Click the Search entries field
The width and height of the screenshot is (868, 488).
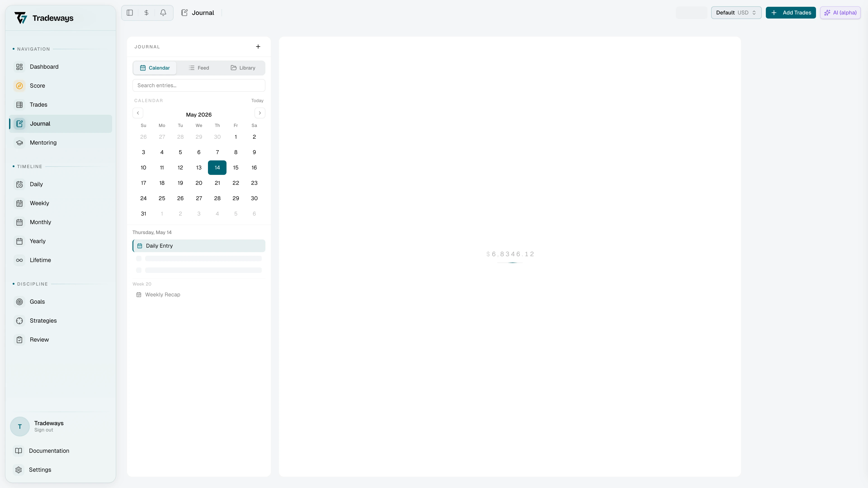click(x=199, y=86)
